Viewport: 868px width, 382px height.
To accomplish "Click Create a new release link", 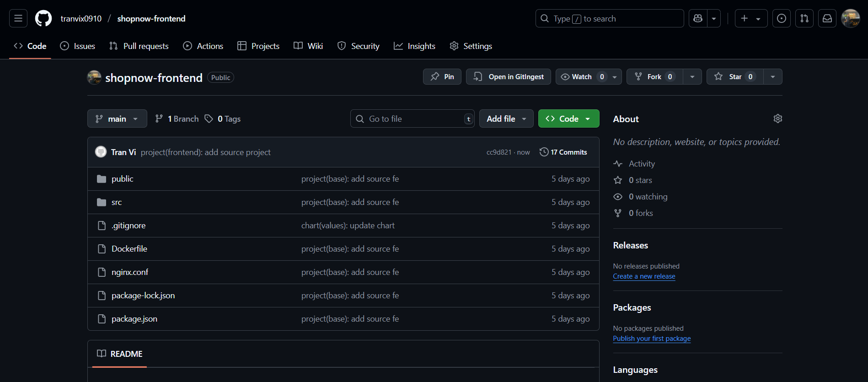I will (644, 276).
